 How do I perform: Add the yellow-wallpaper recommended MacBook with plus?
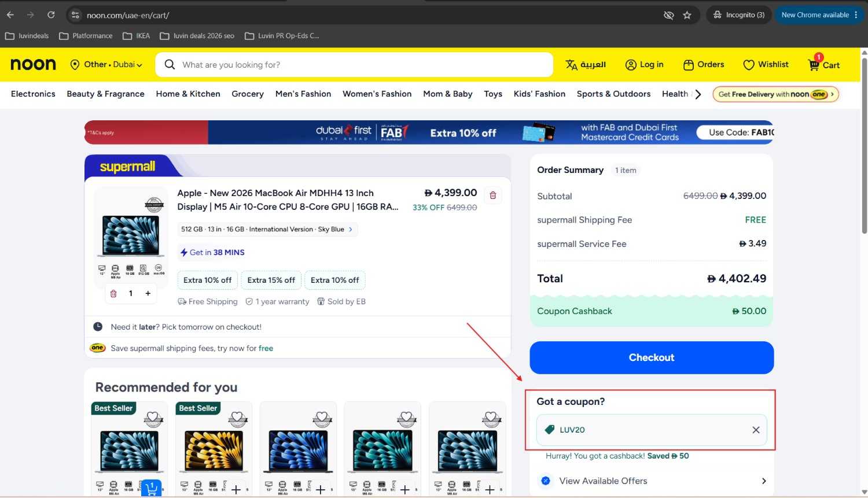coord(236,490)
